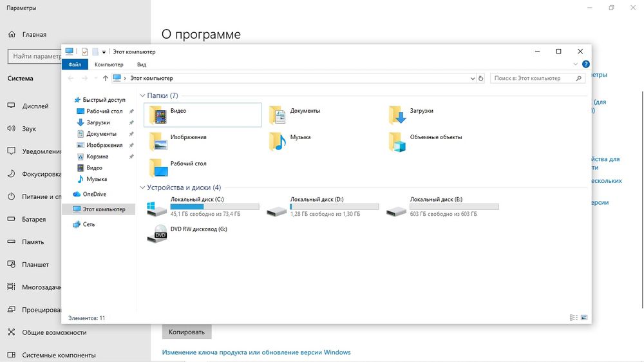Switch to details view in status bar
The image size is (644, 362).
click(x=573, y=318)
